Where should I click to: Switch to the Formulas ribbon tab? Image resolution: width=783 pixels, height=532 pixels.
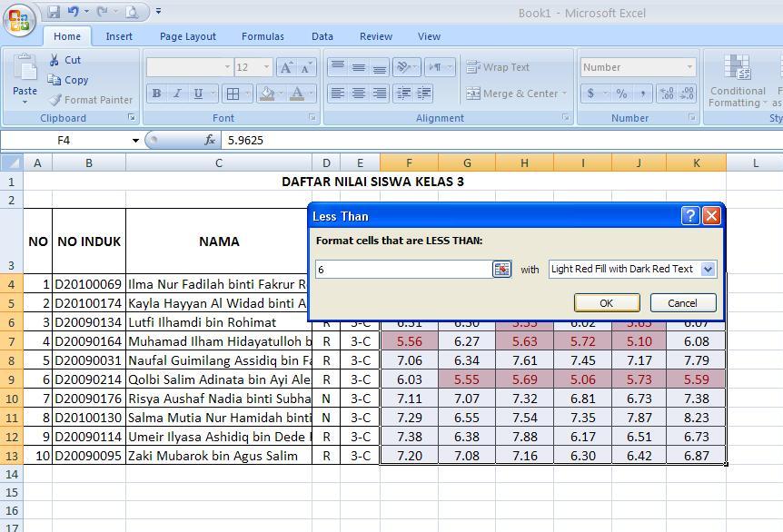[263, 36]
